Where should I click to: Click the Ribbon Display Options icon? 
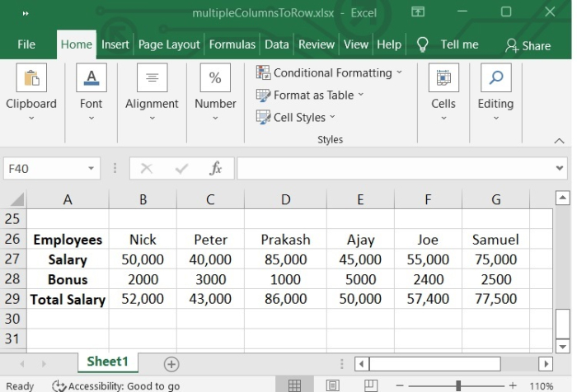click(418, 12)
